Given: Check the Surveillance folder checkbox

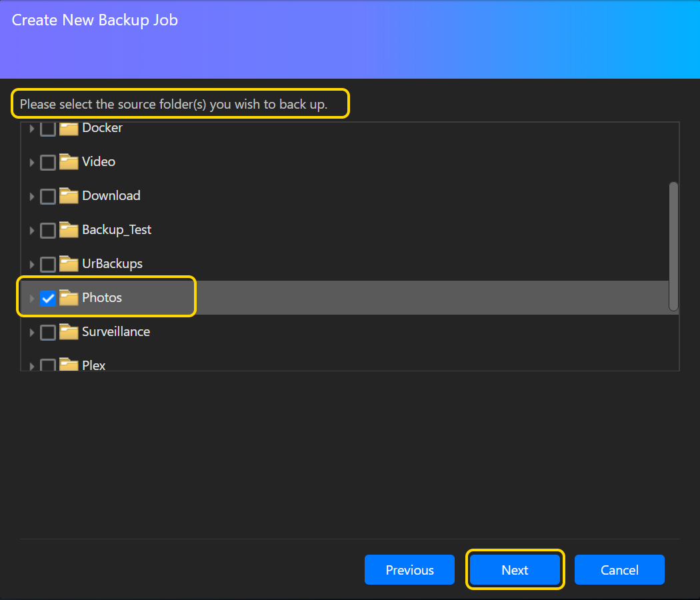Looking at the screenshot, I should (48, 332).
